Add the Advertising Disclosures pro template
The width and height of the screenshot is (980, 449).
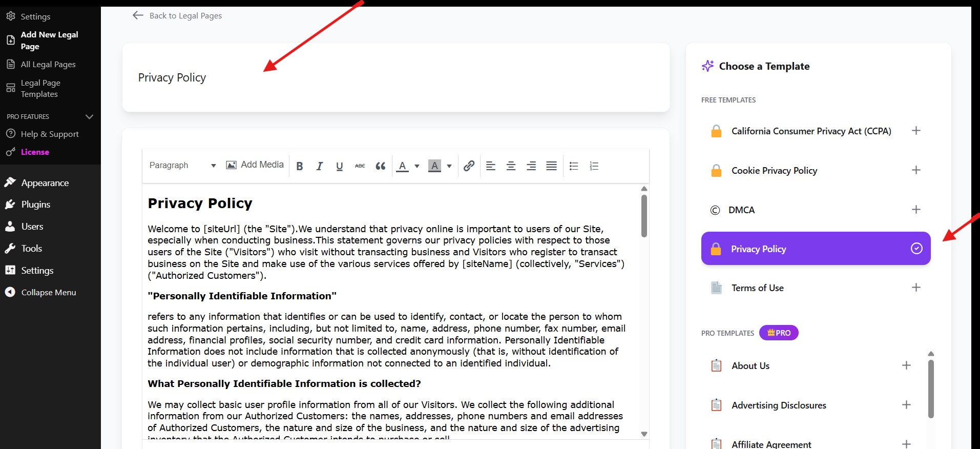tap(906, 405)
